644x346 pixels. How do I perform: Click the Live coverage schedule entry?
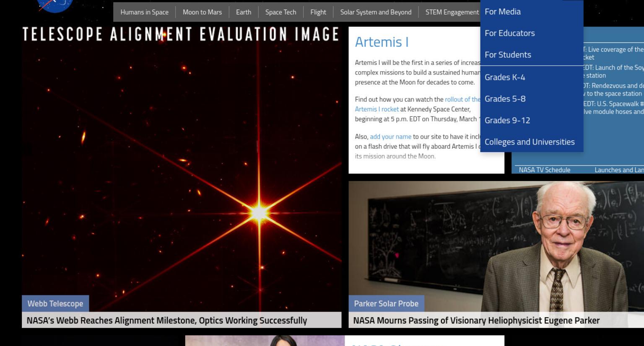[613, 53]
